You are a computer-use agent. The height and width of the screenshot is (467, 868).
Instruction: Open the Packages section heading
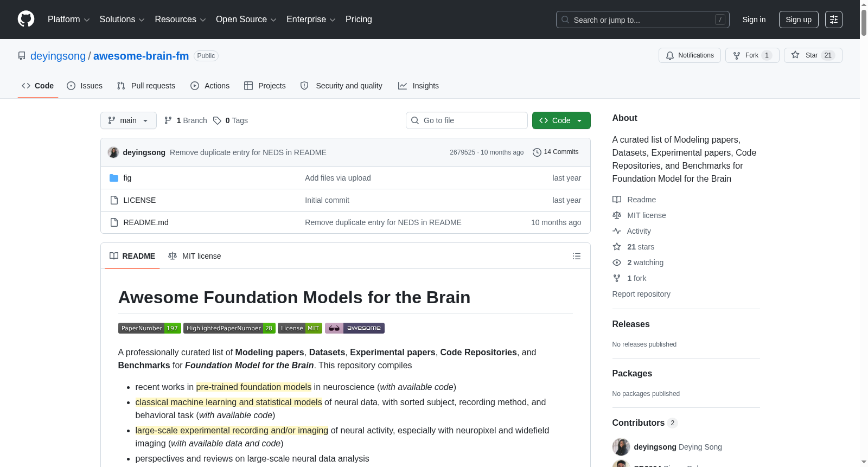coord(632,373)
